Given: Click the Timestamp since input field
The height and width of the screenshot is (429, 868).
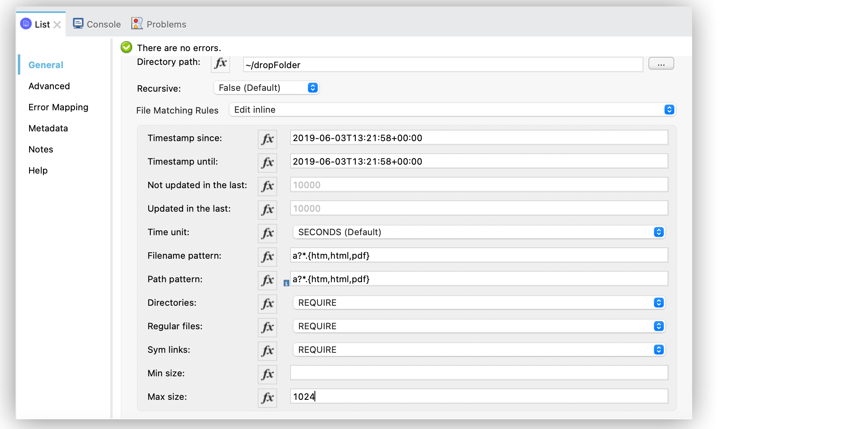Looking at the screenshot, I should [x=479, y=138].
